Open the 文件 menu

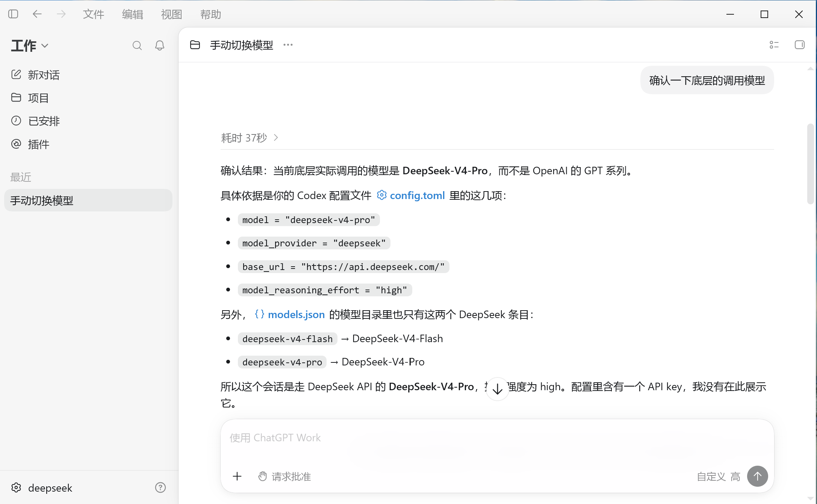[x=93, y=14]
